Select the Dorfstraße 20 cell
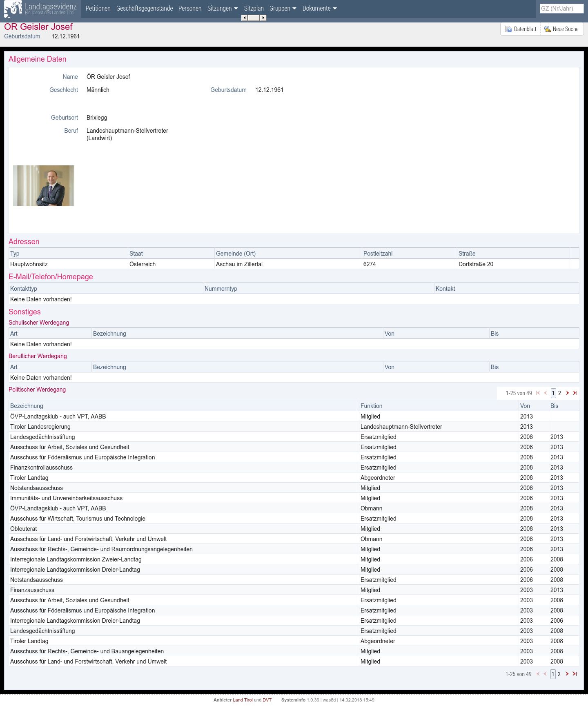This screenshot has height=706, width=588. pos(513,264)
